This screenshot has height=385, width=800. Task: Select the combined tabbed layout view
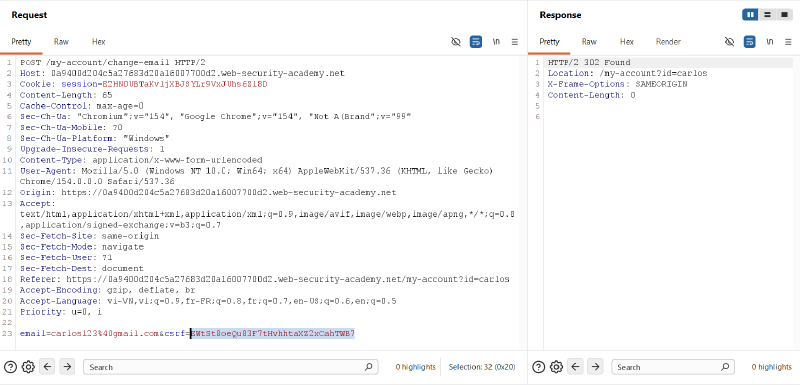pos(784,15)
